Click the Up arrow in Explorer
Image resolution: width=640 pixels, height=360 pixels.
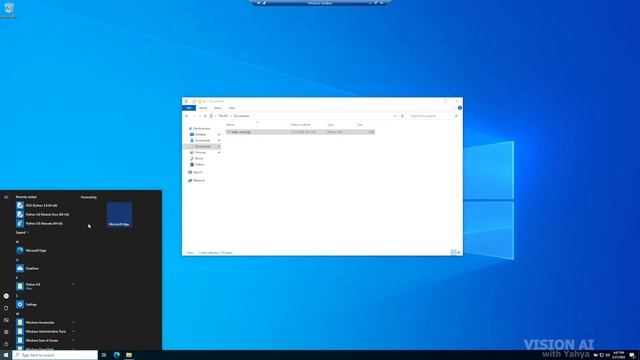point(205,116)
